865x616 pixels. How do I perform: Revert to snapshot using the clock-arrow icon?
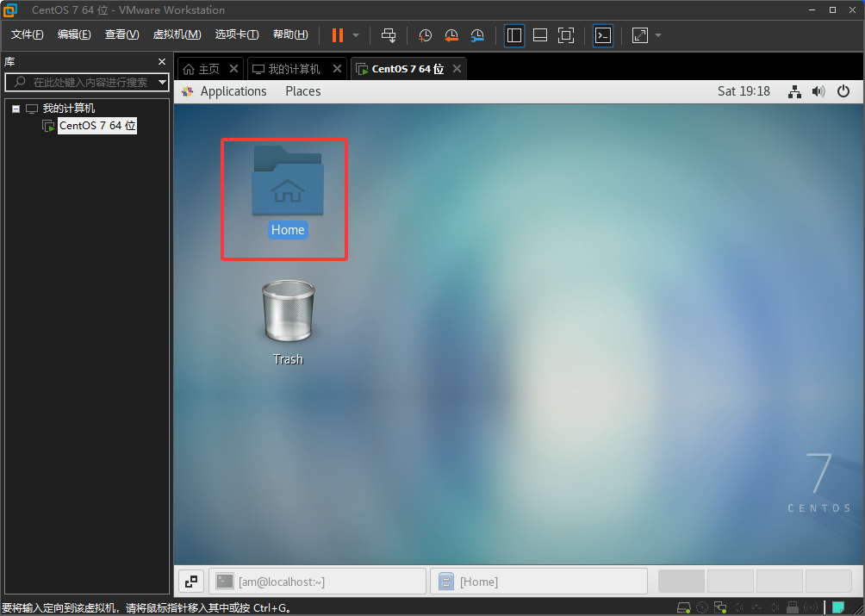click(x=451, y=35)
